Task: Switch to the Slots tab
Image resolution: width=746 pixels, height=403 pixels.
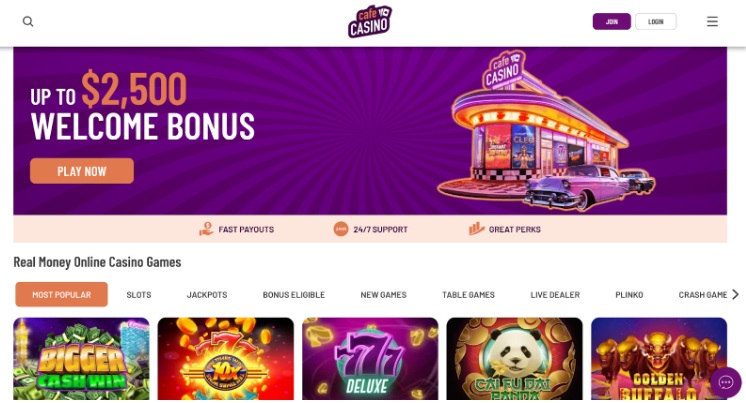Action: pos(139,295)
